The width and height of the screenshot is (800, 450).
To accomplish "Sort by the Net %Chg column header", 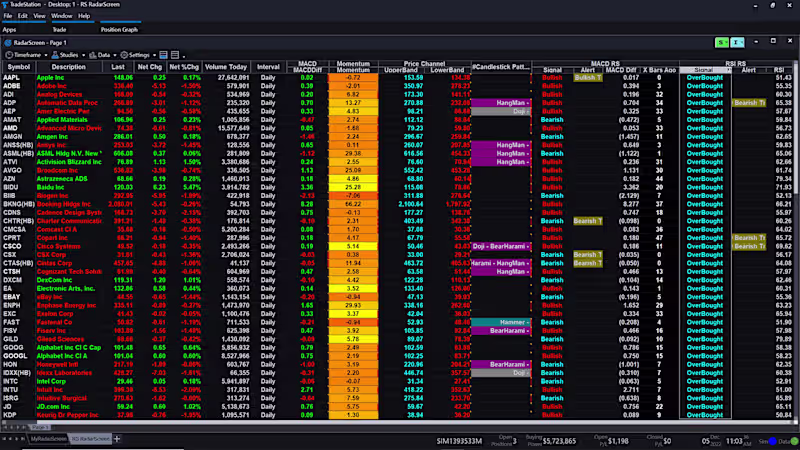I will tap(184, 67).
